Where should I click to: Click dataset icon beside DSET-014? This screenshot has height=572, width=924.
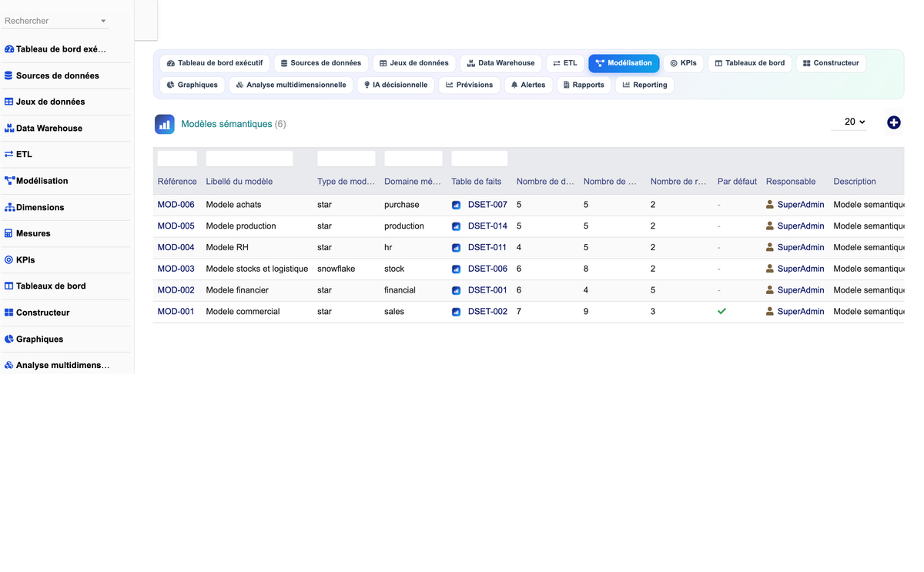coord(456,226)
